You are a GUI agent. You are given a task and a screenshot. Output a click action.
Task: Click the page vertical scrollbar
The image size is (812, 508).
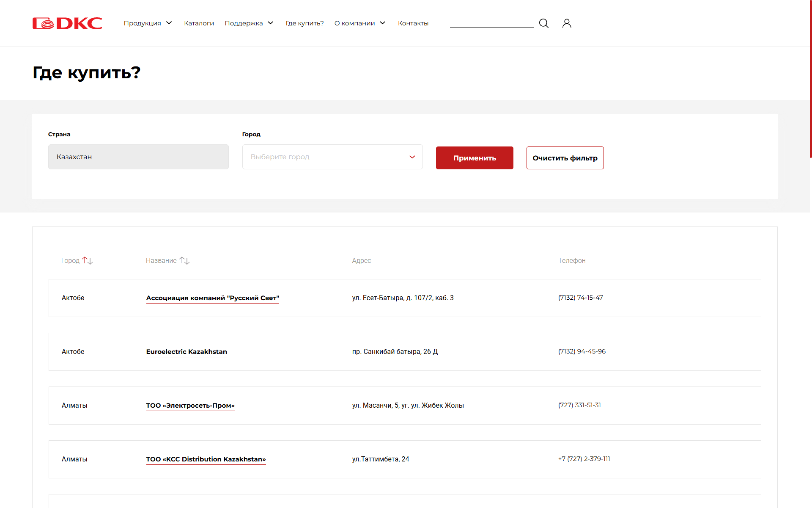pyautogui.click(x=810, y=79)
